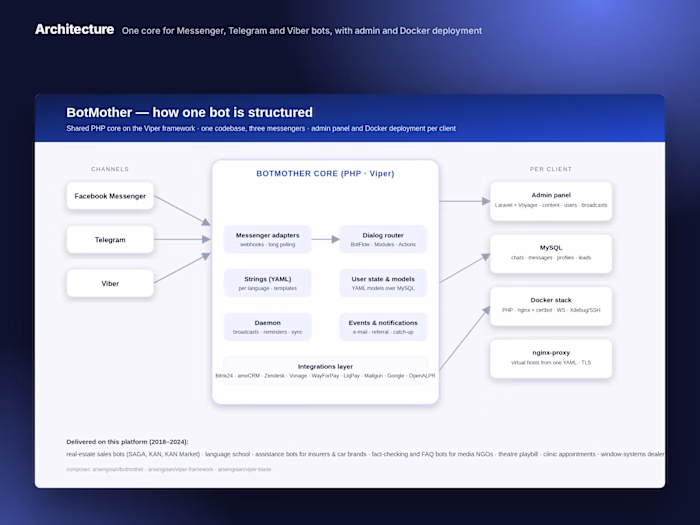Click the composer packages footnote line
The image size is (700, 525).
click(x=169, y=469)
